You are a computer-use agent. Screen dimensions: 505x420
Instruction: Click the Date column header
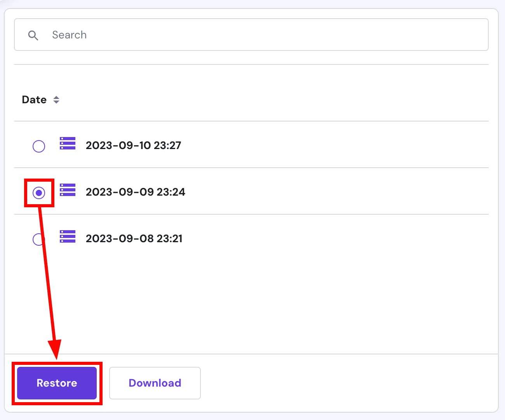(35, 100)
